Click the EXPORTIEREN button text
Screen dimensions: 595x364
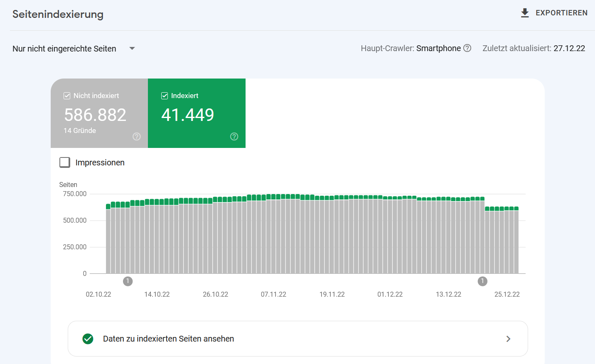coord(561,13)
